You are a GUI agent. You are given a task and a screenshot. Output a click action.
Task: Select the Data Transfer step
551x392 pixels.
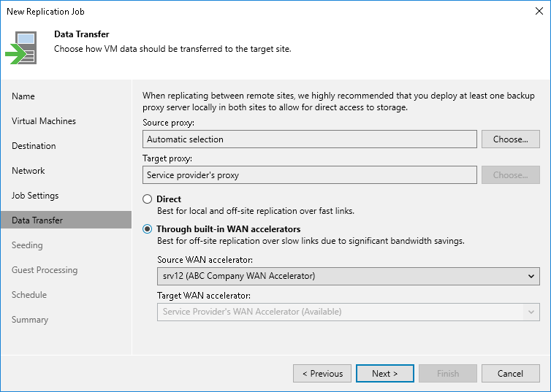pyautogui.click(x=37, y=220)
